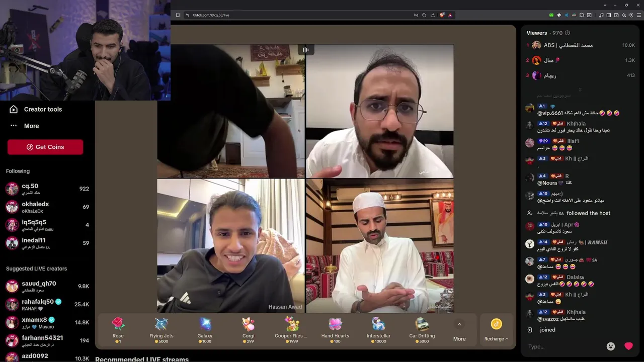Open suggested creator farhann54321
The height and width of the screenshot is (362, 644).
(x=47, y=340)
